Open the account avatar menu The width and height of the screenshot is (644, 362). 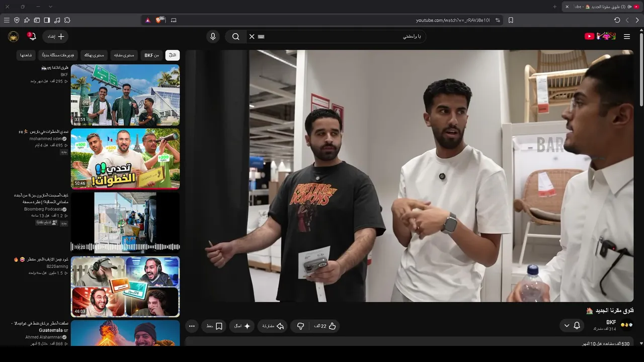point(14,36)
